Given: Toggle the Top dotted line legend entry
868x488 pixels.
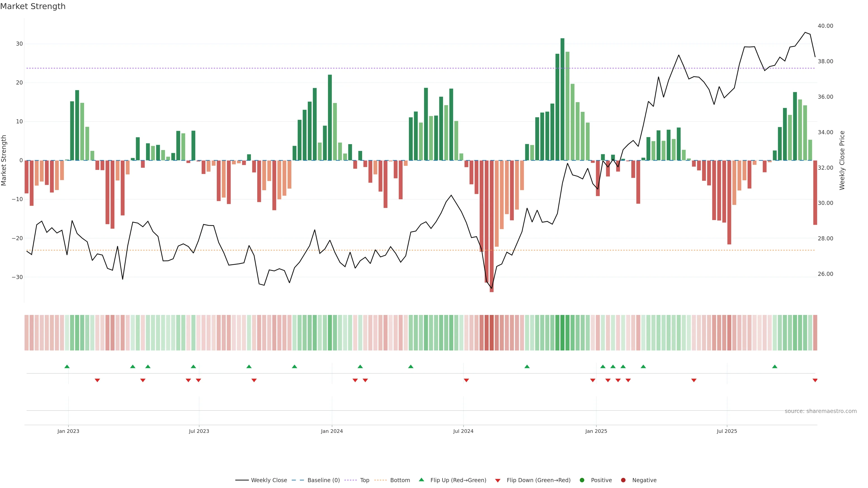Looking at the screenshot, I should point(364,480).
